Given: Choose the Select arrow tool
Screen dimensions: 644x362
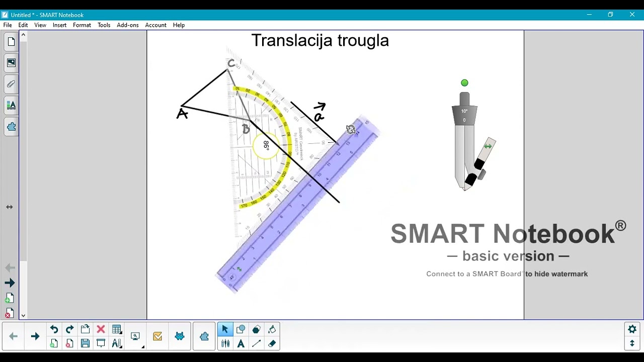Looking at the screenshot, I should (225, 329).
